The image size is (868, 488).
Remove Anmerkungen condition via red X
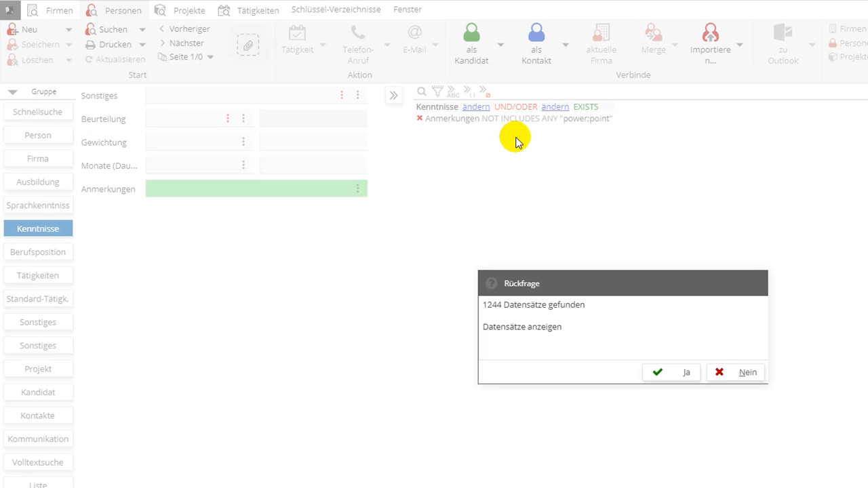[x=420, y=119]
